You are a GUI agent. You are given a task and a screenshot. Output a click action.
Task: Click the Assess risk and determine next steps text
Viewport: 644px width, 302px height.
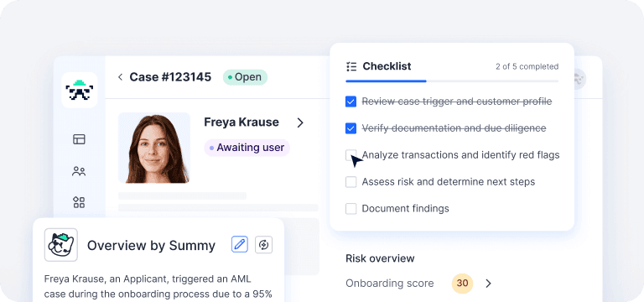[x=449, y=181]
